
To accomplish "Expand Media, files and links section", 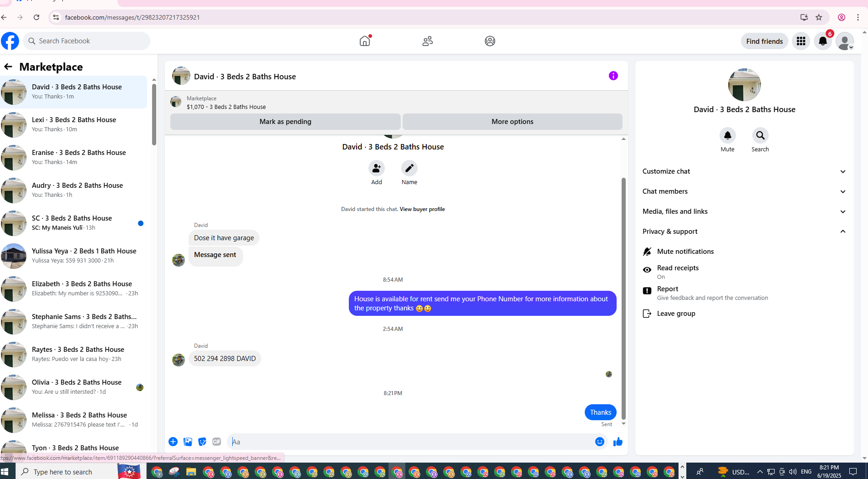I will pos(744,211).
